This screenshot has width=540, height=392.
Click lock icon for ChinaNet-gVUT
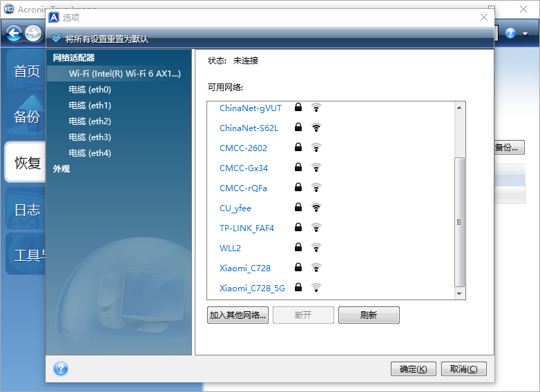coord(298,107)
